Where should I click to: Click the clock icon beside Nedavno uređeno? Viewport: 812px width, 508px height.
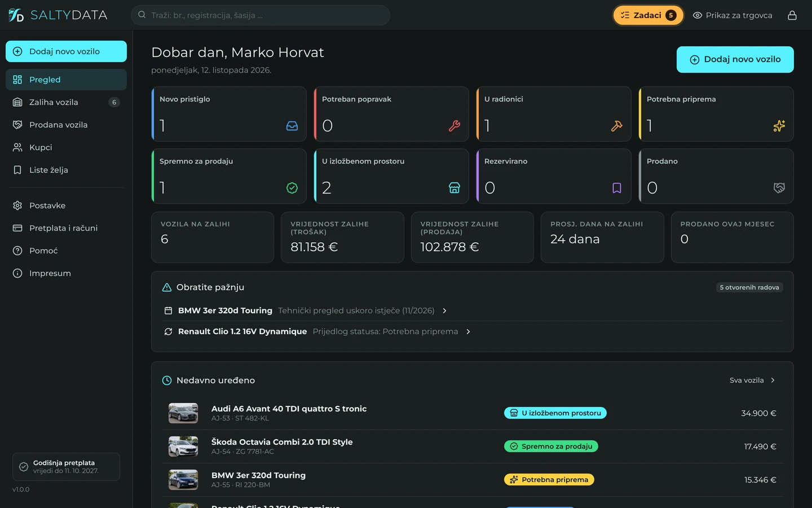click(167, 380)
